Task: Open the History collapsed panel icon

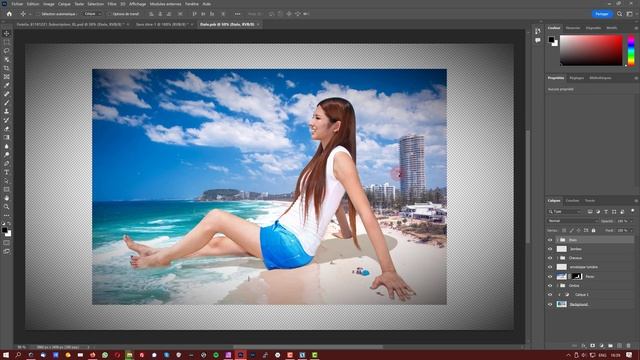Action: click(x=538, y=31)
